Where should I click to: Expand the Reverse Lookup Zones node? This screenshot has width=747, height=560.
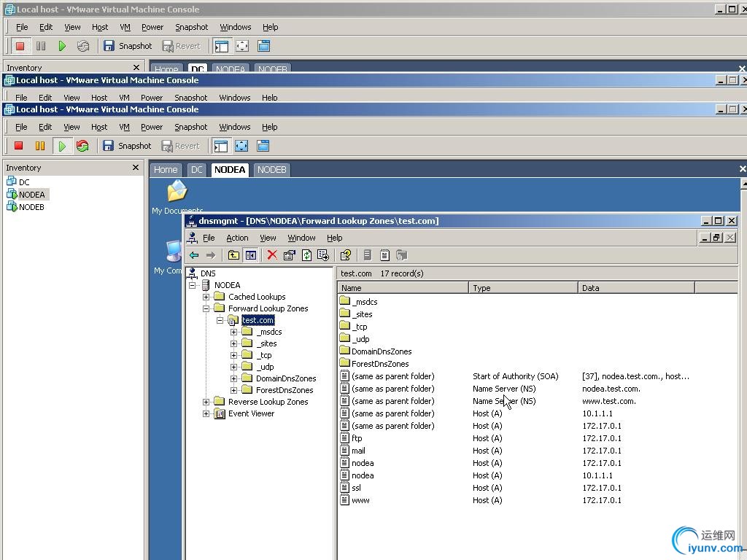click(206, 402)
